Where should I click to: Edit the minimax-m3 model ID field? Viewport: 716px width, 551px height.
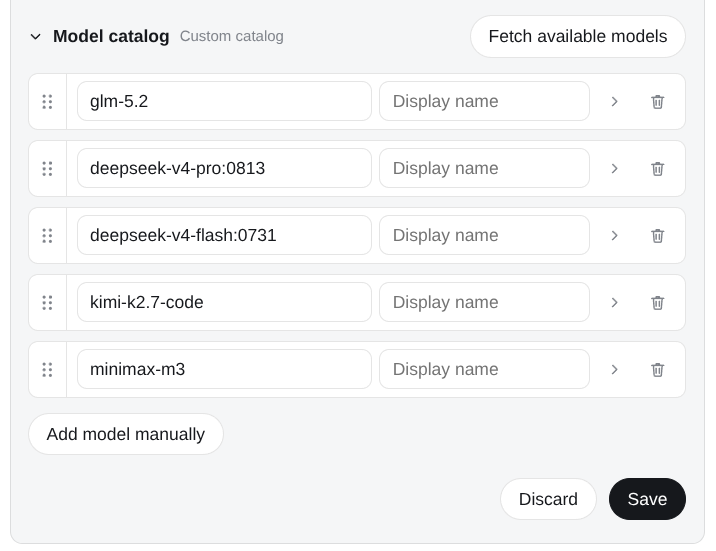click(224, 369)
